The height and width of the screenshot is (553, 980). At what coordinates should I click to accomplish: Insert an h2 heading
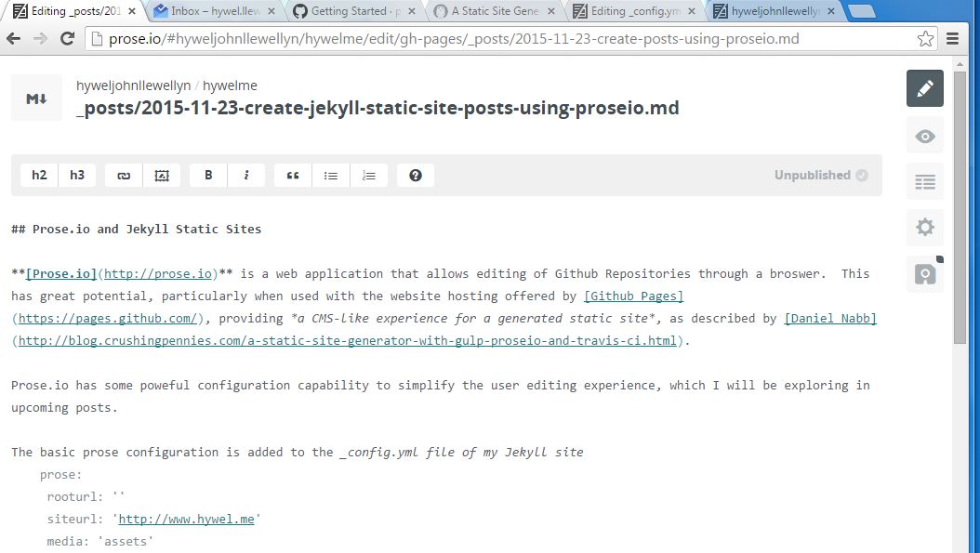[x=39, y=176]
